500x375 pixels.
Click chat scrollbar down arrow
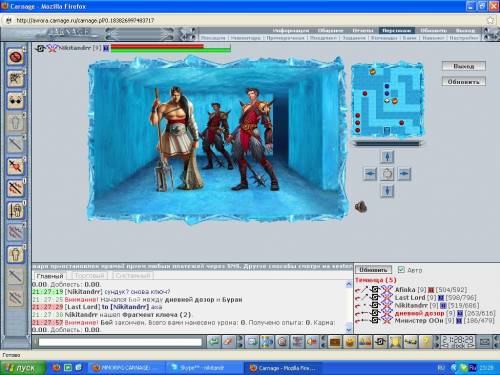349,330
